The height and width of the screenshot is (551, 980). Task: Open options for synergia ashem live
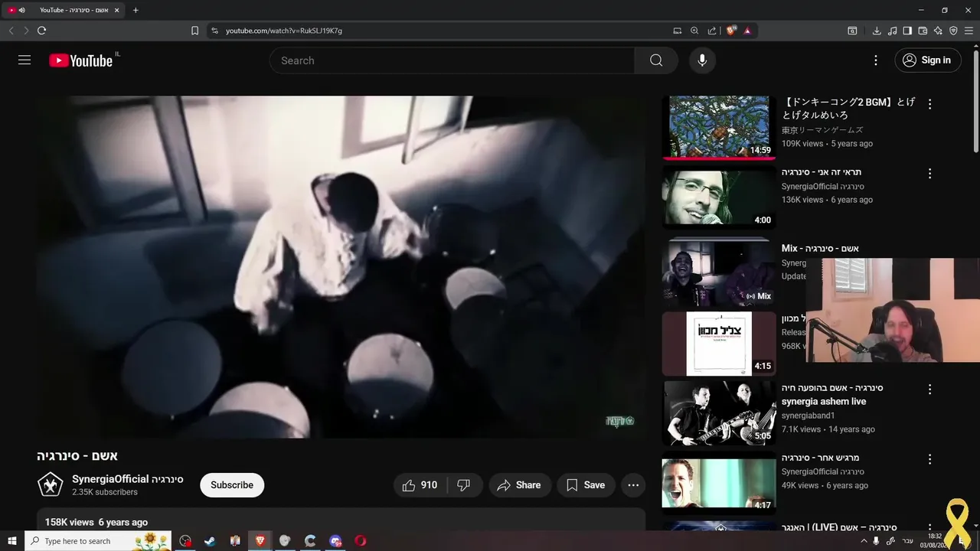[x=930, y=390]
